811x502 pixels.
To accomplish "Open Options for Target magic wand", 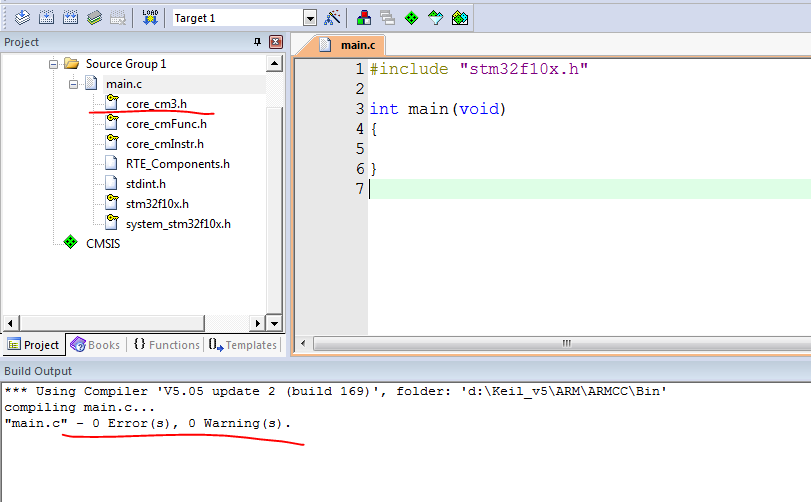I will coord(334,17).
